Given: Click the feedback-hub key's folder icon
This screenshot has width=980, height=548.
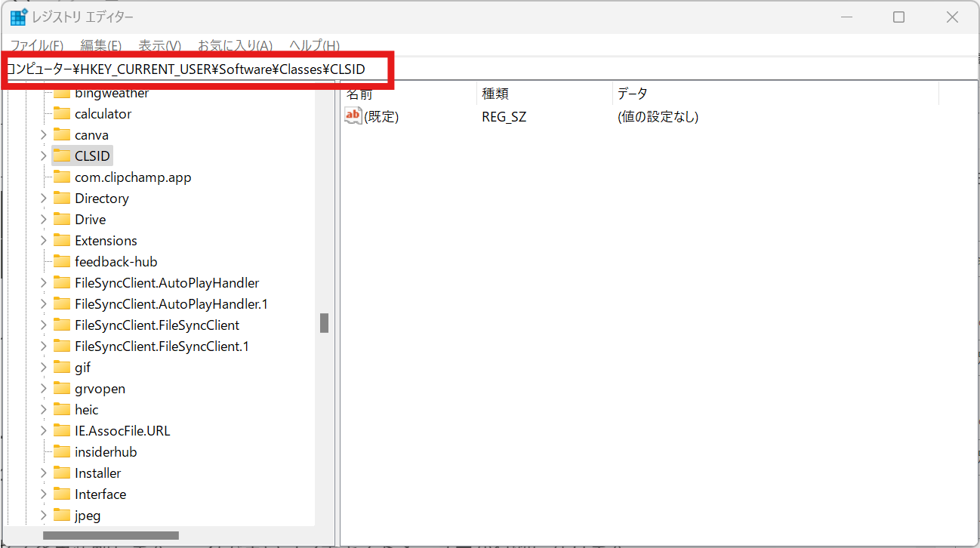Looking at the screenshot, I should click(61, 261).
